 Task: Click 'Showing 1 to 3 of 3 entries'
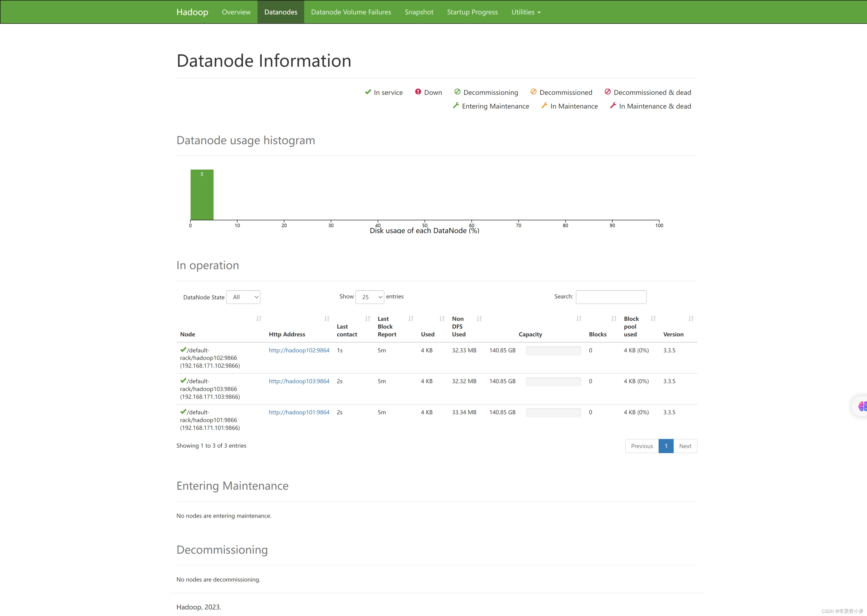211,446
